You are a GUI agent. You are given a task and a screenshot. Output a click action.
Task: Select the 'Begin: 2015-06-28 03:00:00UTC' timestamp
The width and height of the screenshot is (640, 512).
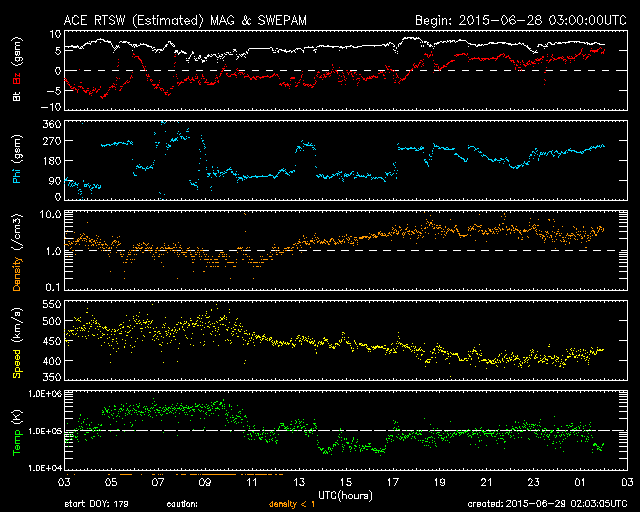(521, 20)
